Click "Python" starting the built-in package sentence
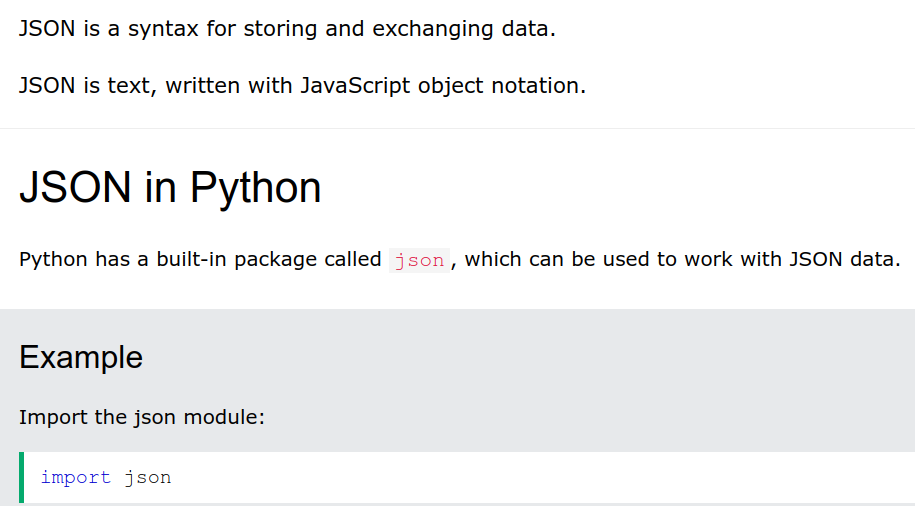 pyautogui.click(x=54, y=260)
